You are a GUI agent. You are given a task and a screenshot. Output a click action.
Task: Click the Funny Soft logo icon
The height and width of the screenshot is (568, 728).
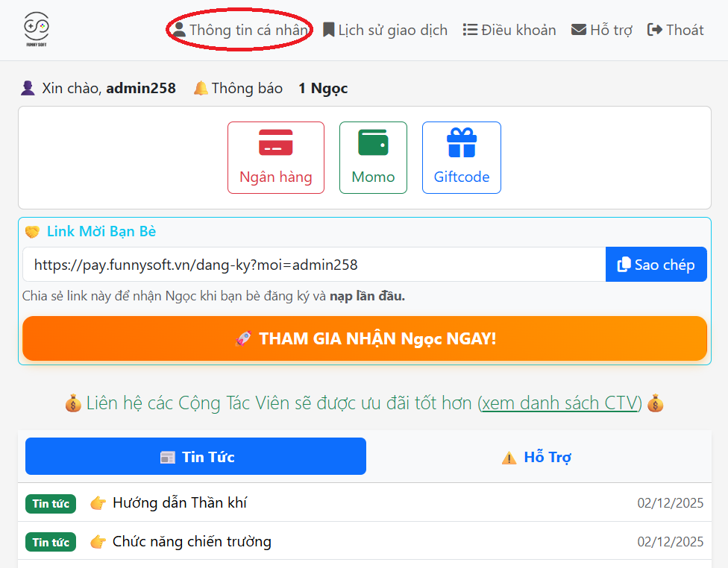36,30
